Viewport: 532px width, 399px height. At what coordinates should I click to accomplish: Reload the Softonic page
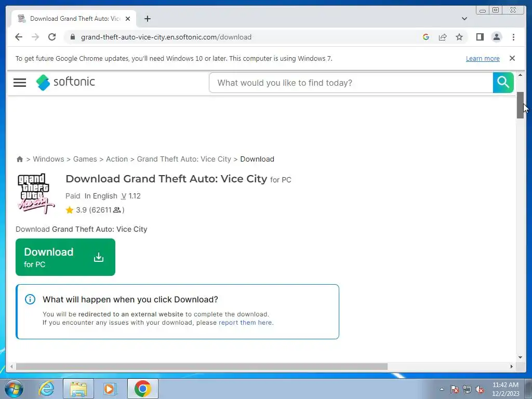[52, 37]
